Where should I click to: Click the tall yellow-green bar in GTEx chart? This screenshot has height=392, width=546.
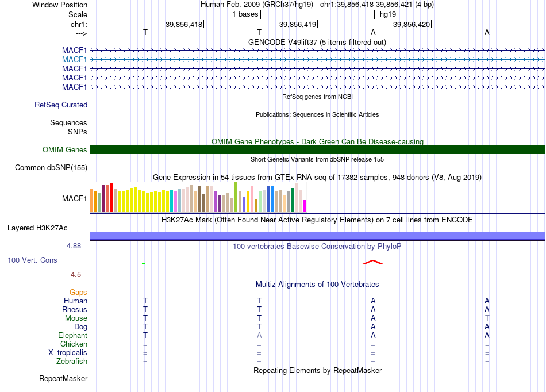[x=236, y=197]
